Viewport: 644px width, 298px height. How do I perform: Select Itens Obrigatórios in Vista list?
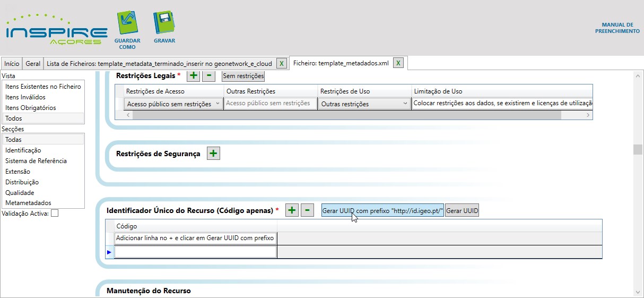pyautogui.click(x=31, y=108)
